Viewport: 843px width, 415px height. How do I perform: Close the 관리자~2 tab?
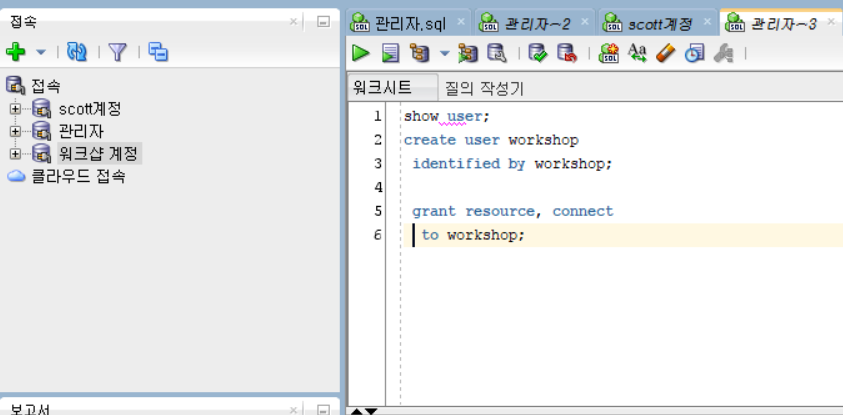(x=584, y=22)
